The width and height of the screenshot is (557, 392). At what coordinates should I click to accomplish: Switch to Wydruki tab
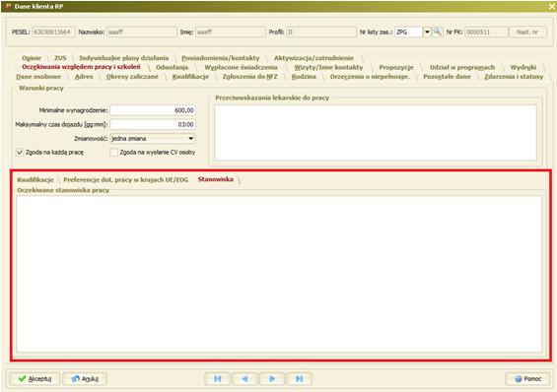tap(523, 67)
